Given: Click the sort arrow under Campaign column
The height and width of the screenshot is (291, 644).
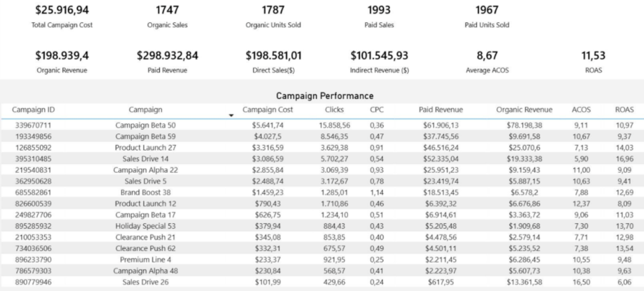Looking at the screenshot, I should pos(231,115).
